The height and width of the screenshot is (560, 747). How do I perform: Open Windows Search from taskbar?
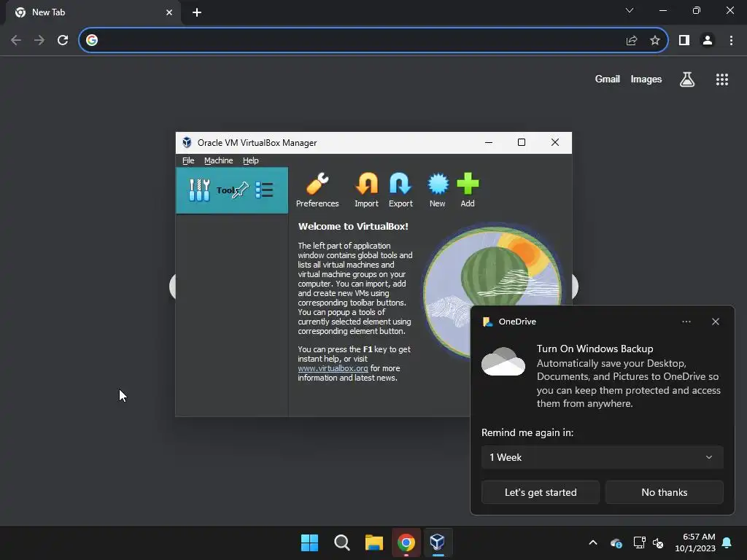(342, 542)
